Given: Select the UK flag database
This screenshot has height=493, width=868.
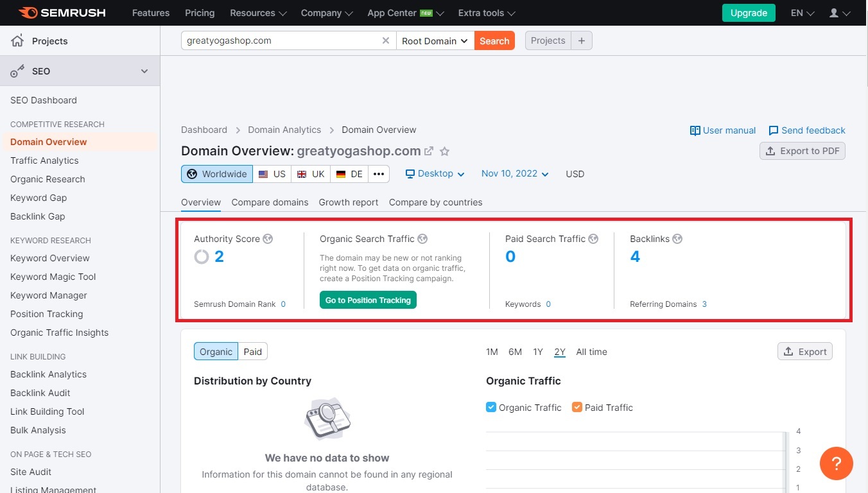Looking at the screenshot, I should point(311,174).
